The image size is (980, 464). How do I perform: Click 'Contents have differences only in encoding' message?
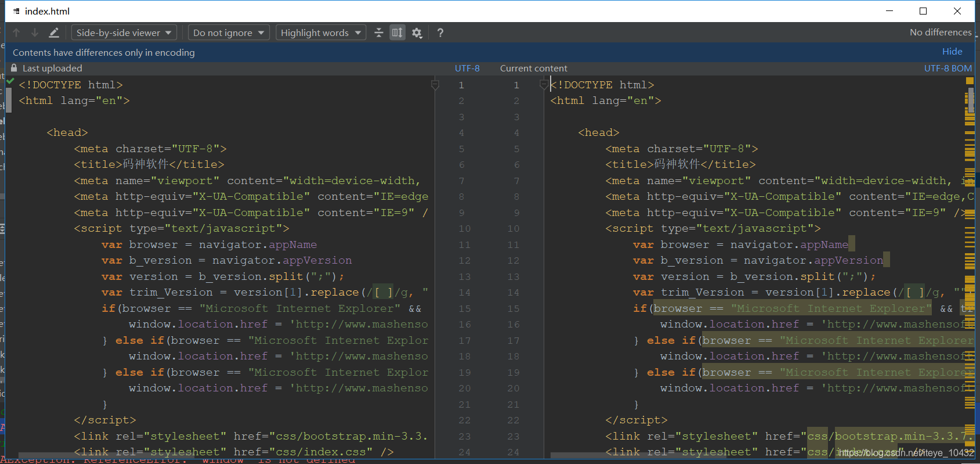coord(104,52)
